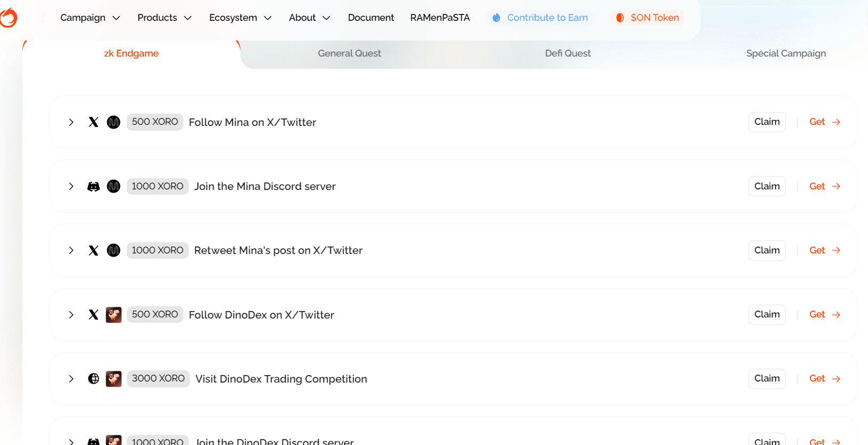
Task: Click Get text link for Join Mina Discord quest
Action: [817, 186]
